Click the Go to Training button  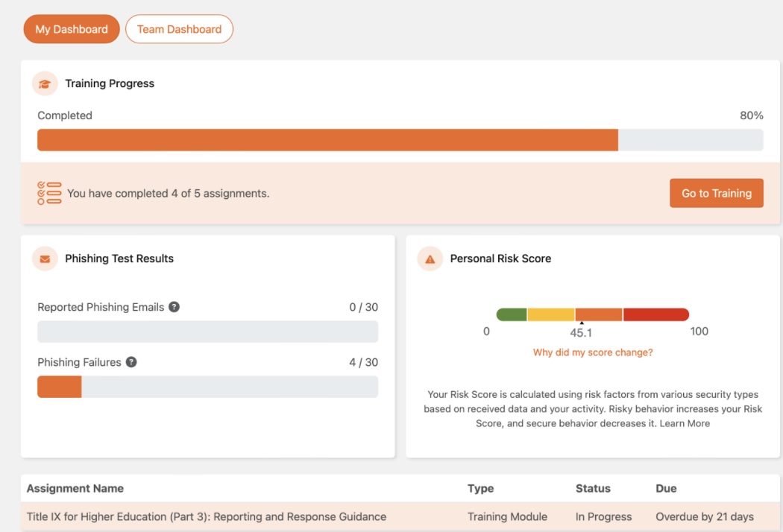tap(716, 192)
